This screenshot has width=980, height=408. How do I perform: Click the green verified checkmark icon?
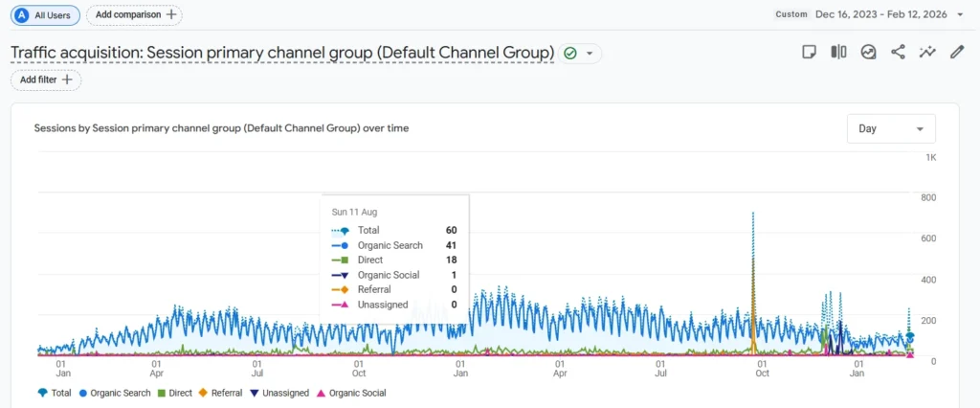[569, 54]
